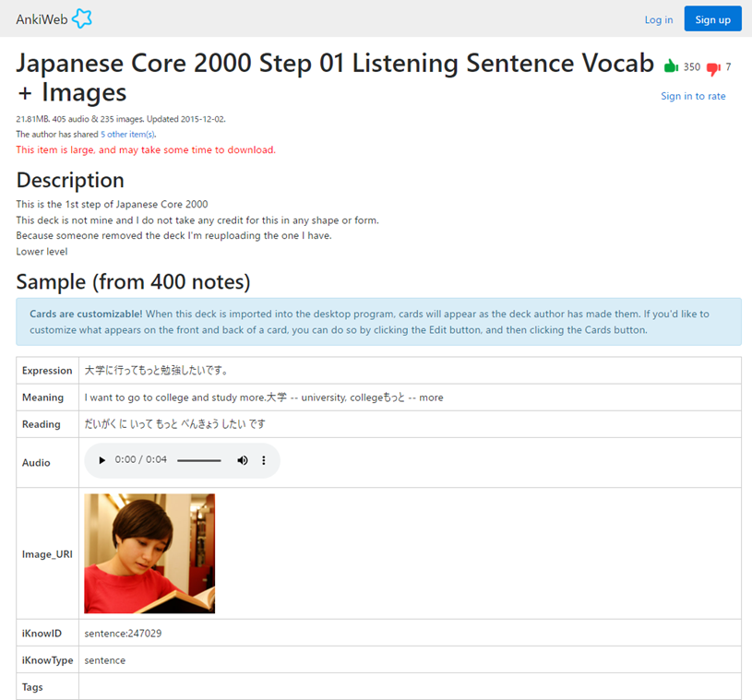The width and height of the screenshot is (752, 700).
Task: Click the 'Sample (from 400 notes)' heading
Action: pyautogui.click(x=133, y=282)
